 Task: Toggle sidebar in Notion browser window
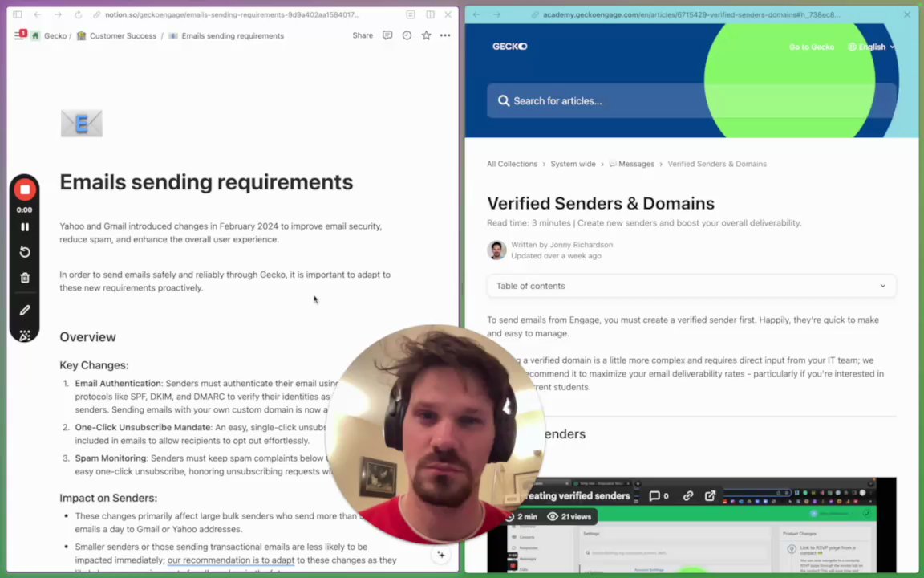pos(18,14)
